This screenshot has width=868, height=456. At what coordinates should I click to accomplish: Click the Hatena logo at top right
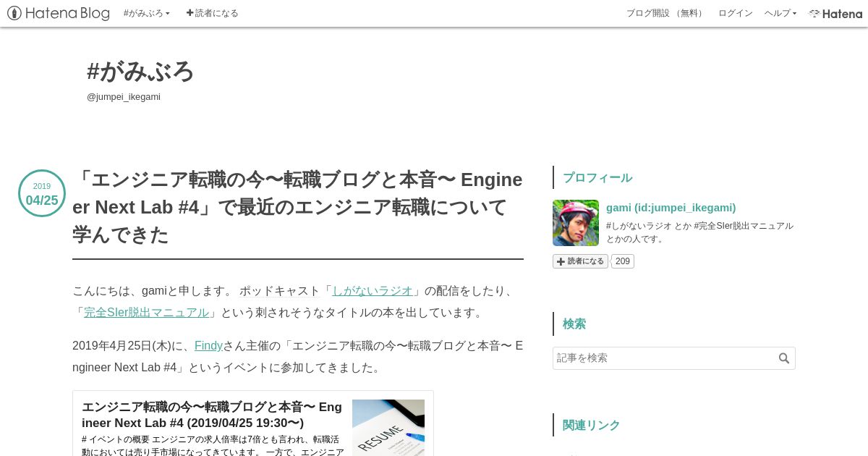(x=835, y=13)
